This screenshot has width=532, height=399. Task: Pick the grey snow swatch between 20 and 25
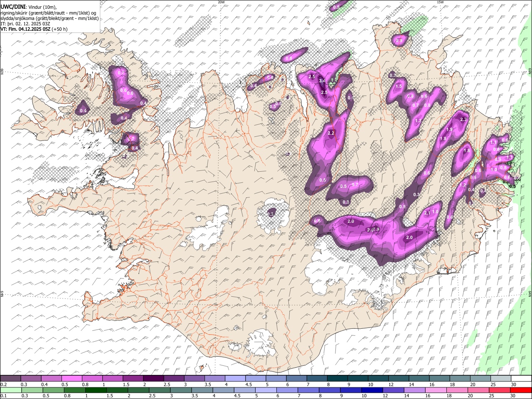[480, 379]
